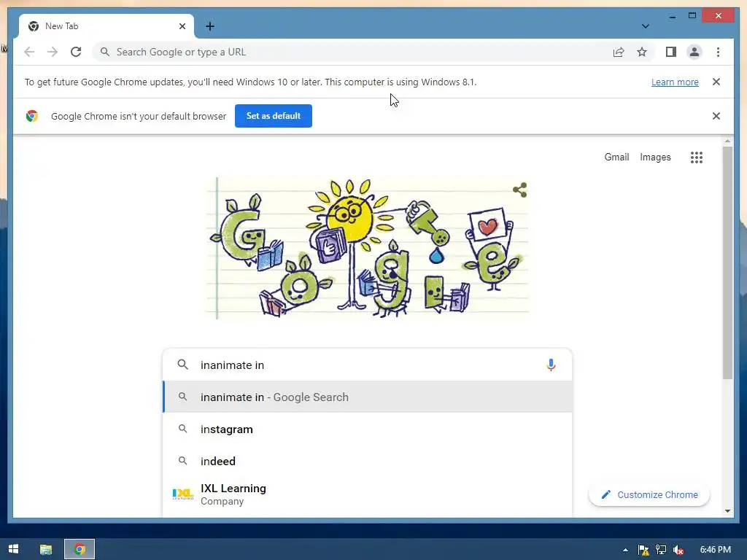This screenshot has height=560, width=747.
Task: Click the share page icon in address bar
Action: [x=619, y=52]
